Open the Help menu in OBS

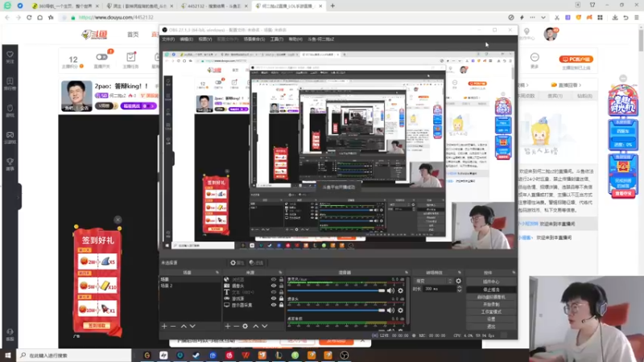click(295, 39)
